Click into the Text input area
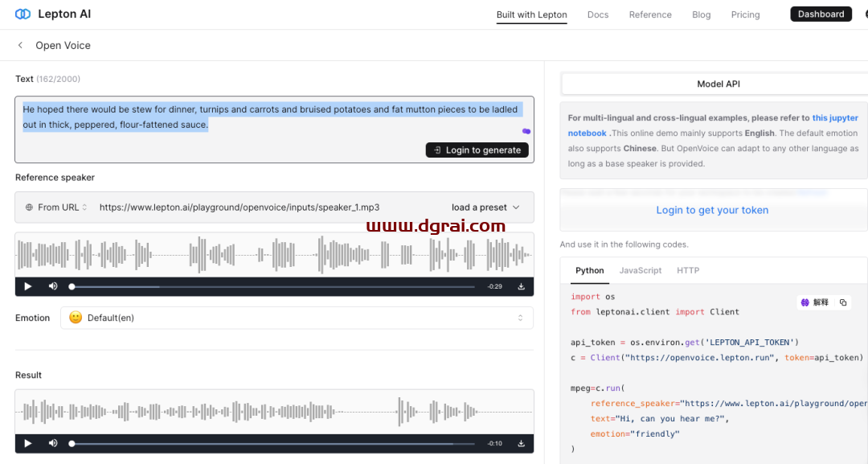 275,129
